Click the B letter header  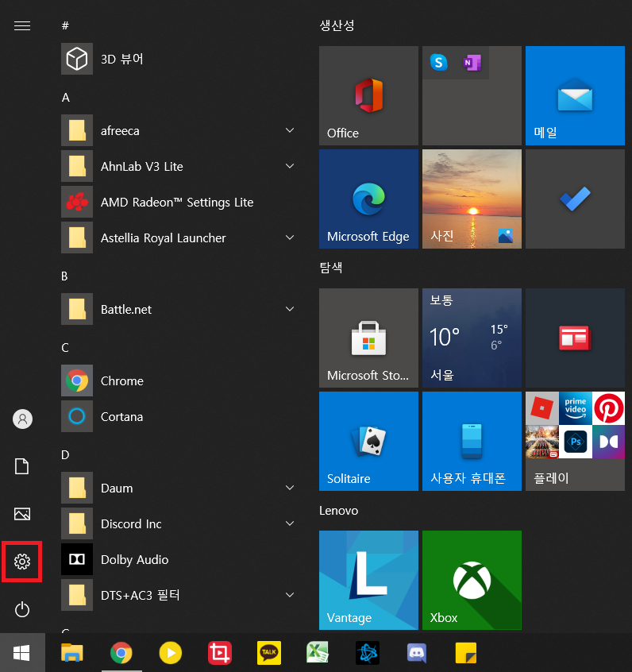[x=64, y=276]
